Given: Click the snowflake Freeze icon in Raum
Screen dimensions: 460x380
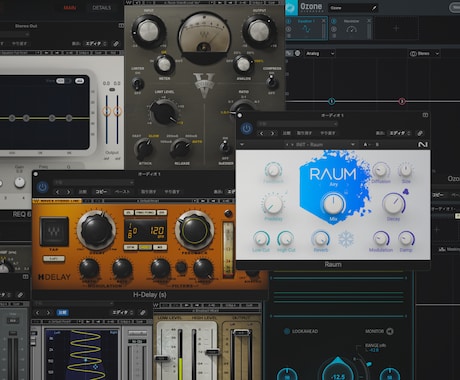Looking at the screenshot, I should coord(346,239).
